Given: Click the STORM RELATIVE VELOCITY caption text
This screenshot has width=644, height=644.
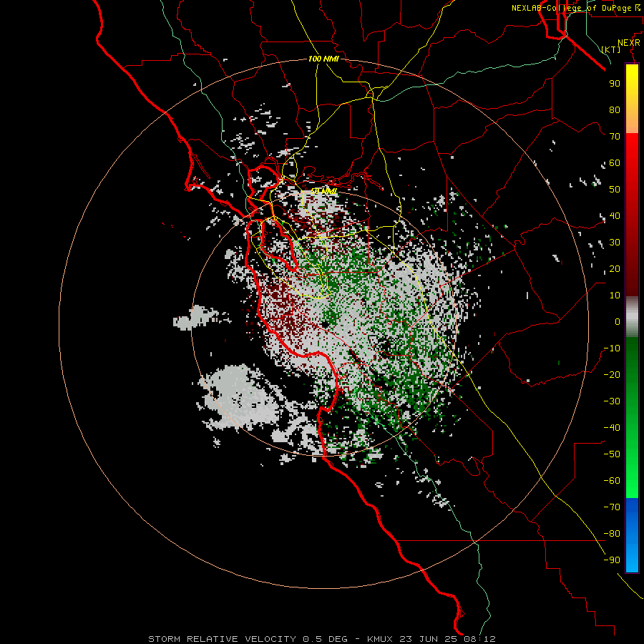Looking at the screenshot, I should click(x=224, y=639).
